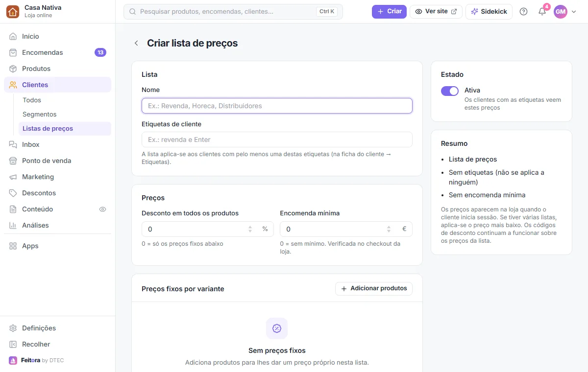Image resolution: width=588 pixels, height=372 pixels.
Task: Click the plus icon in Adicionar produtos
Action: [x=343, y=289]
